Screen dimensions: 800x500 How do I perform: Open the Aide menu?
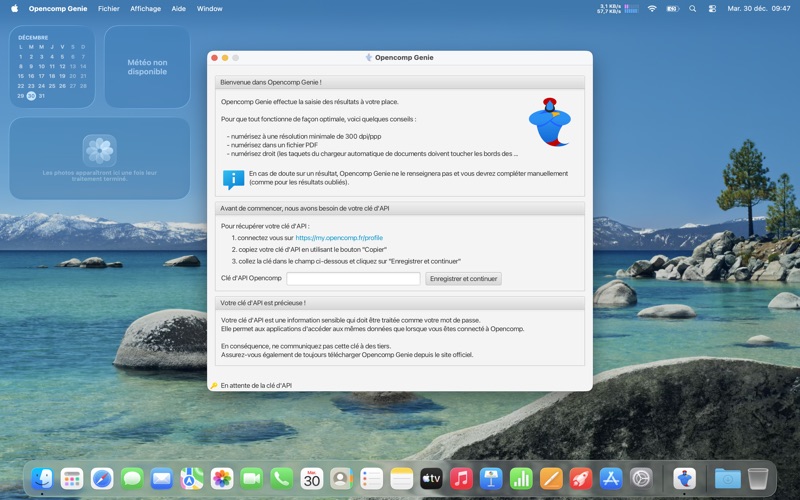coord(179,9)
